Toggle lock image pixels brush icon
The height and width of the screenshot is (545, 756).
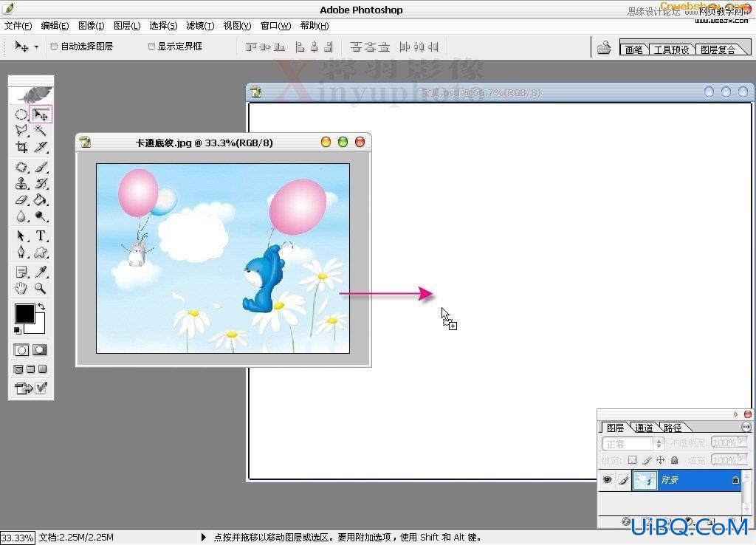(647, 461)
